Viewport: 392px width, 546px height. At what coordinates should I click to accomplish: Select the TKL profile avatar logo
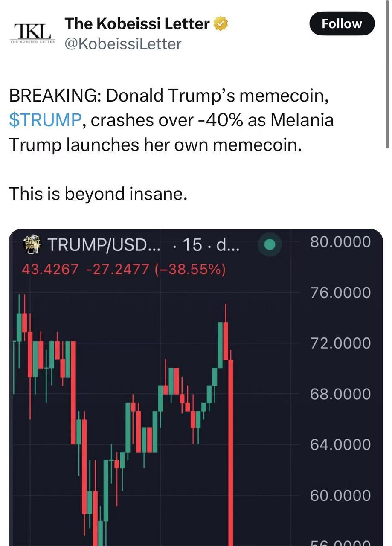click(x=33, y=32)
